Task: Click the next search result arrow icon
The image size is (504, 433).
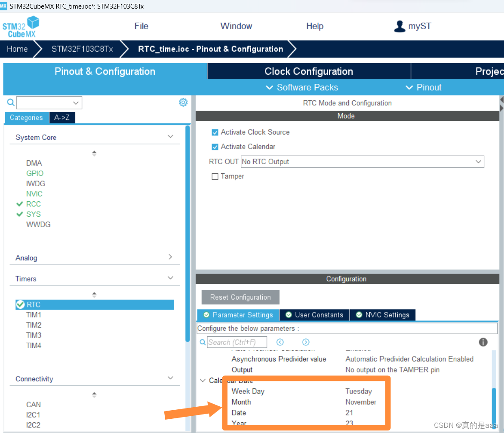Action: pyautogui.click(x=306, y=342)
